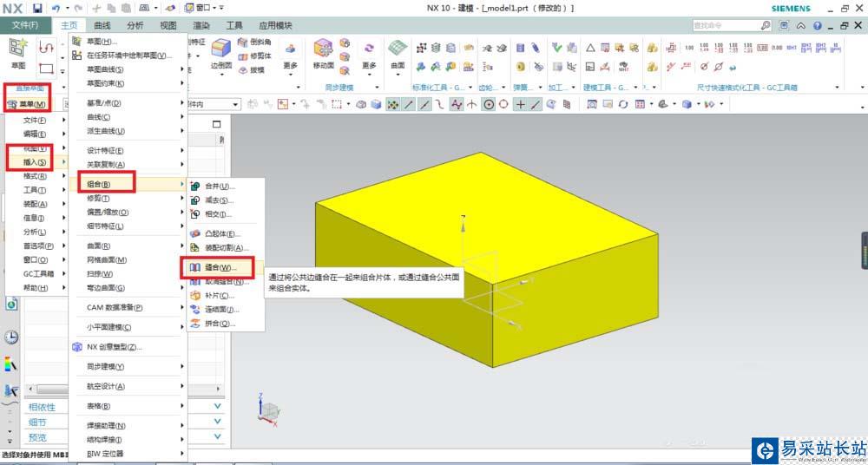The image size is (868, 465).
Task: Click navigator horizontal scrollbar right arrow
Action: click(x=219, y=390)
